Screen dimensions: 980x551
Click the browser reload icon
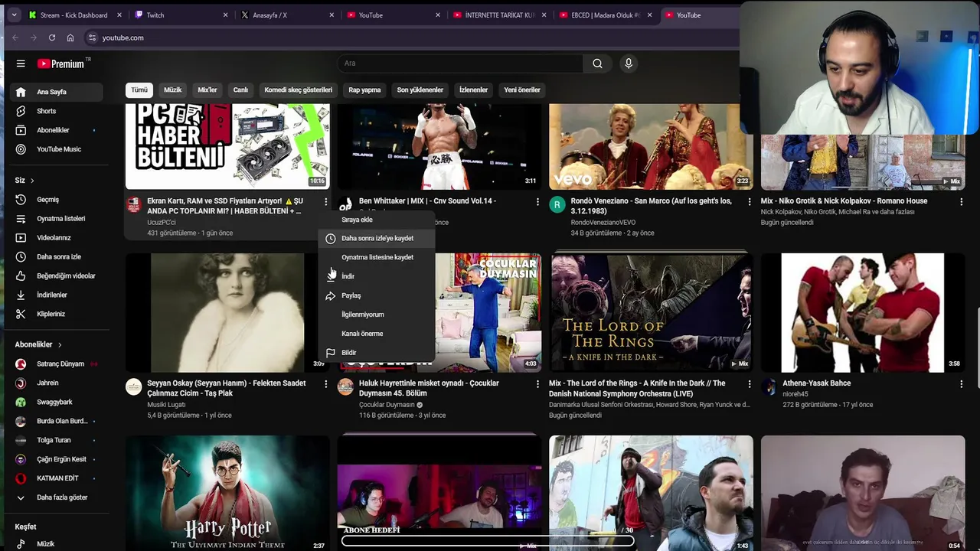[x=51, y=37]
